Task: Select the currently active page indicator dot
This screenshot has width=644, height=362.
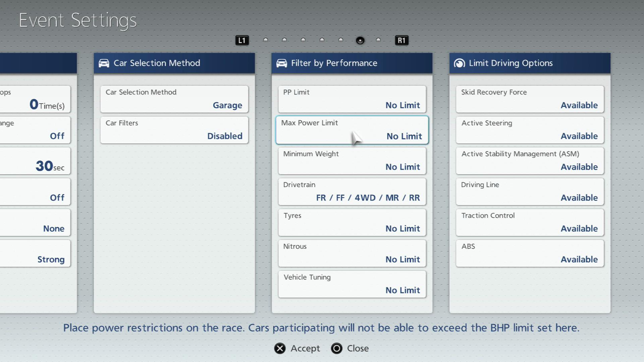Action: pos(360,41)
